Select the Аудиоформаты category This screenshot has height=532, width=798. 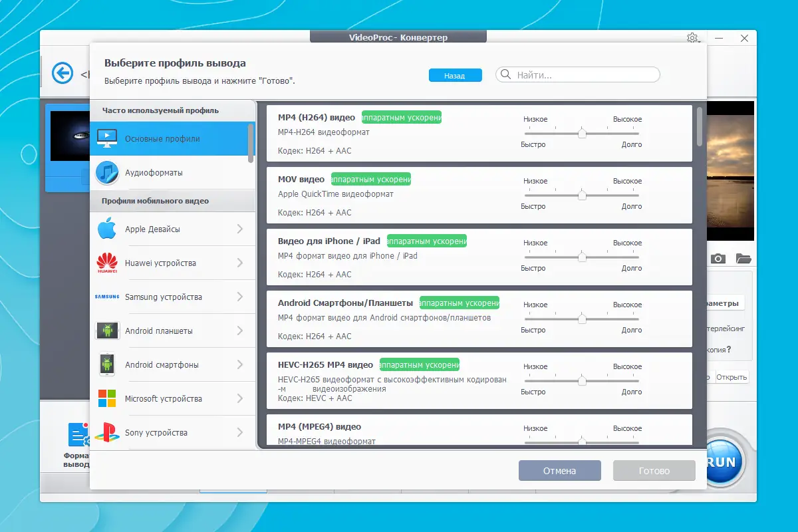click(172, 173)
